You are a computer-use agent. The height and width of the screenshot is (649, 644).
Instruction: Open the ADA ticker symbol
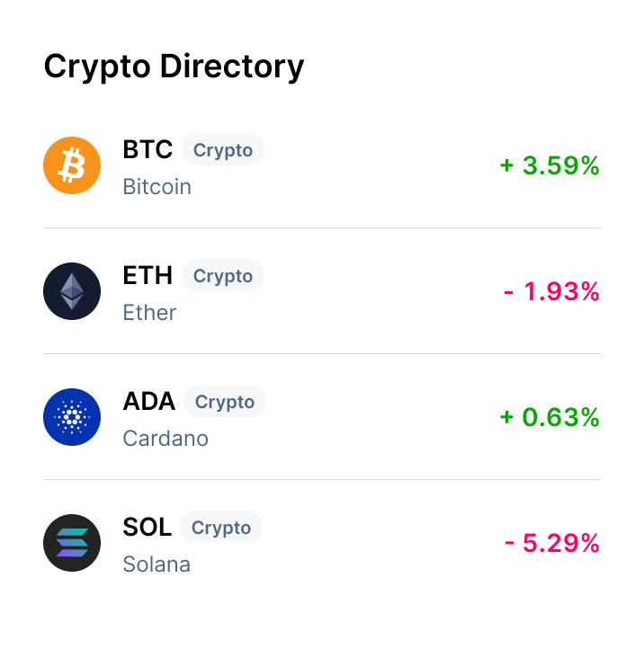149,401
